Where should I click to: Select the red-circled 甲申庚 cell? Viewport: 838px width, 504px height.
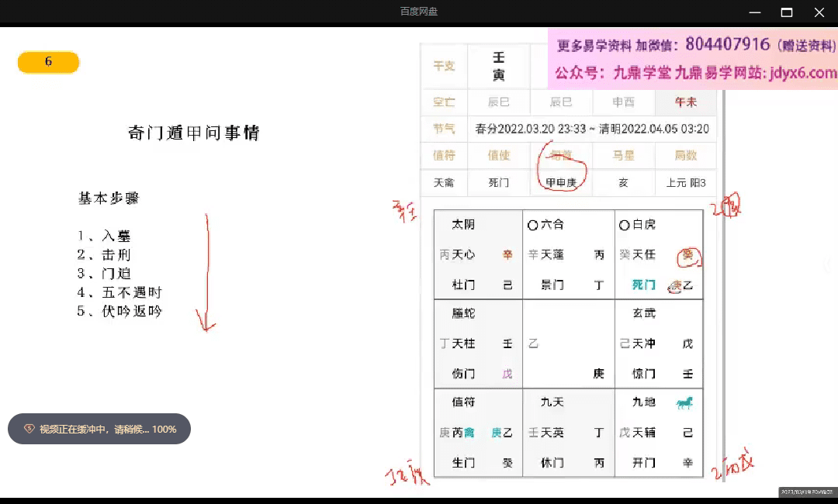560,183
